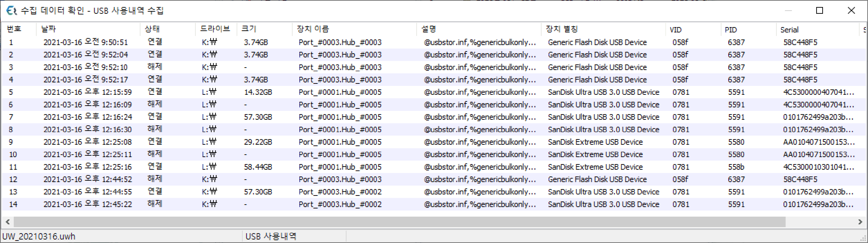The image size is (868, 243).
Task: Click size 57.30GB in row 7
Action: coord(258,117)
